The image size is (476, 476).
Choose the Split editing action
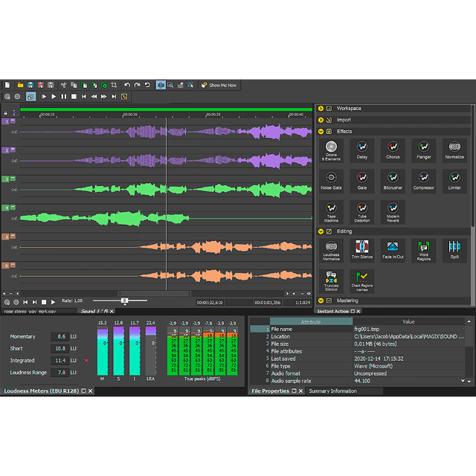tap(454, 248)
